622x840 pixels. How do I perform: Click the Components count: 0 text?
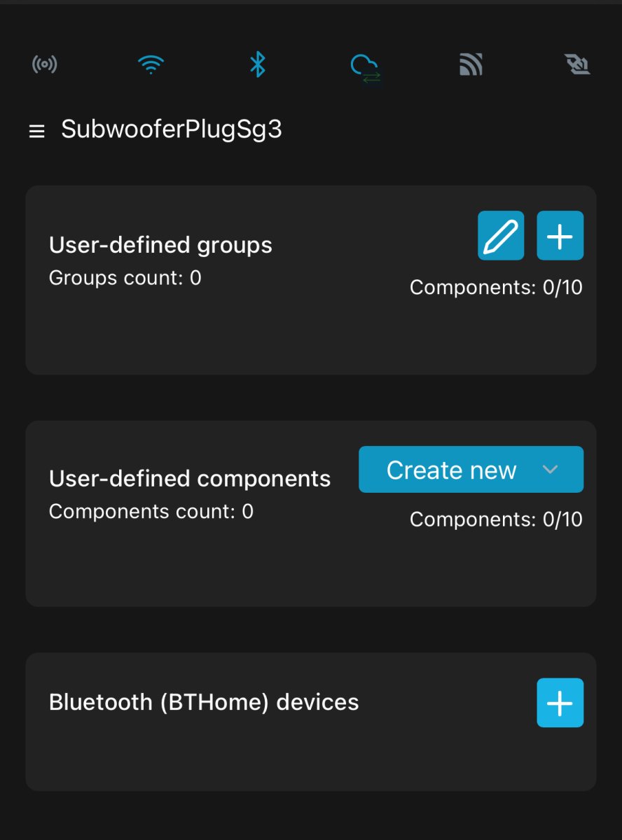click(x=151, y=512)
